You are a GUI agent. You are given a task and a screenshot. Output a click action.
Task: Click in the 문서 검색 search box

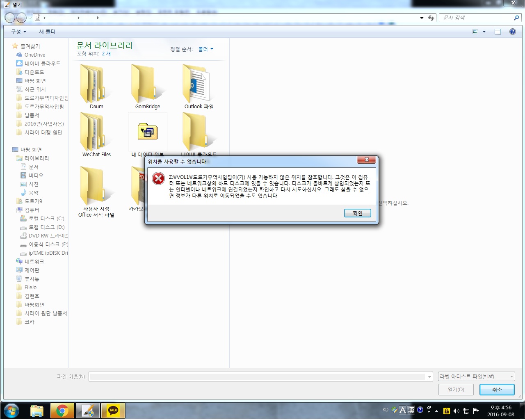[476, 18]
